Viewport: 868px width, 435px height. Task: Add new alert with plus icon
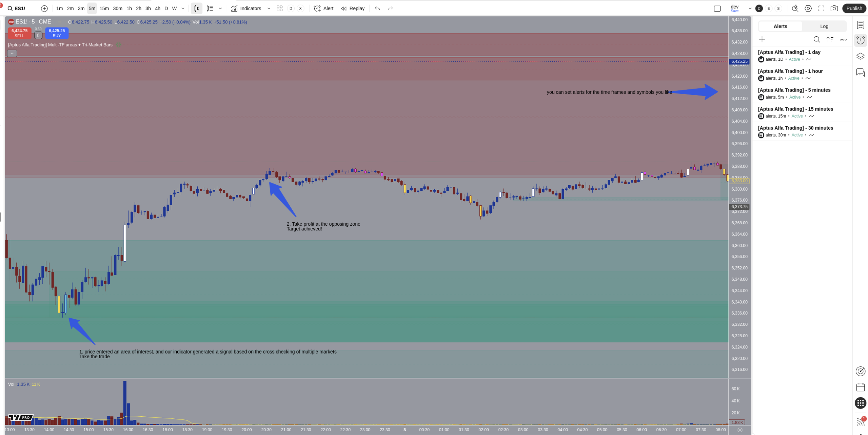(x=762, y=40)
